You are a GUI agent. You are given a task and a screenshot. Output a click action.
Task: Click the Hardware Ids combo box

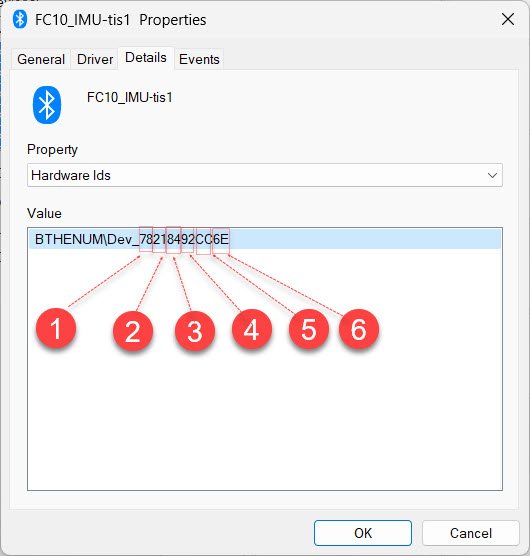pos(265,175)
